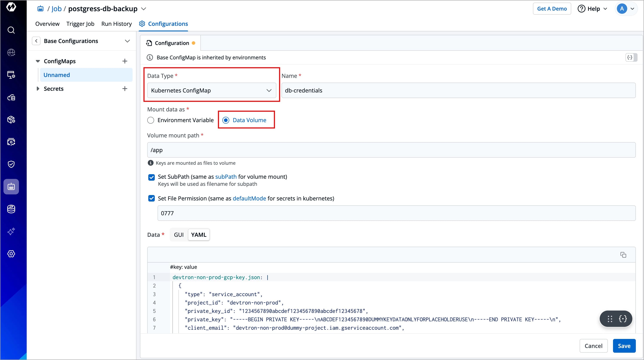Open the Base Configurations environment dropdown
644x360 pixels.
click(x=127, y=41)
